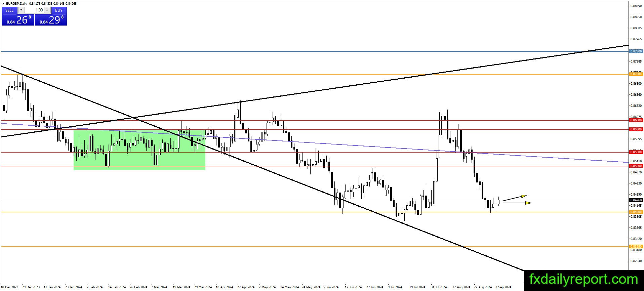
Task: Click the 22 Apr 2024 date label
Action: coord(246,287)
